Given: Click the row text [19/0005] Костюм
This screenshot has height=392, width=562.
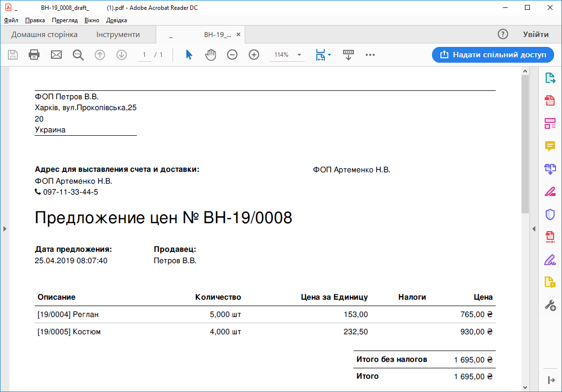Looking at the screenshot, I should (x=69, y=332).
